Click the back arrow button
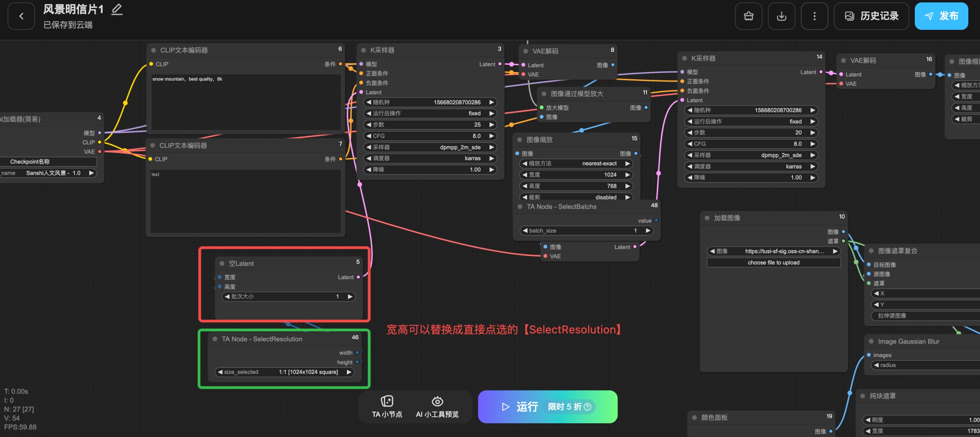 coord(21,16)
